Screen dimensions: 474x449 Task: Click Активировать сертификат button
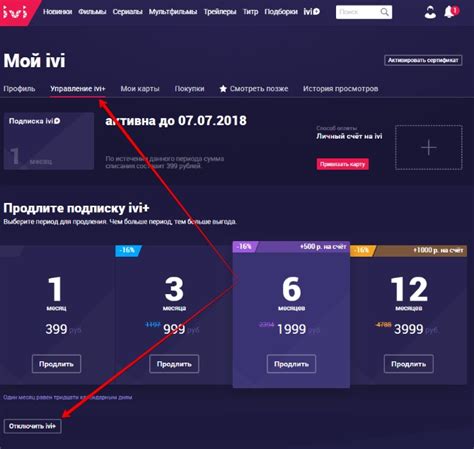tap(423, 60)
